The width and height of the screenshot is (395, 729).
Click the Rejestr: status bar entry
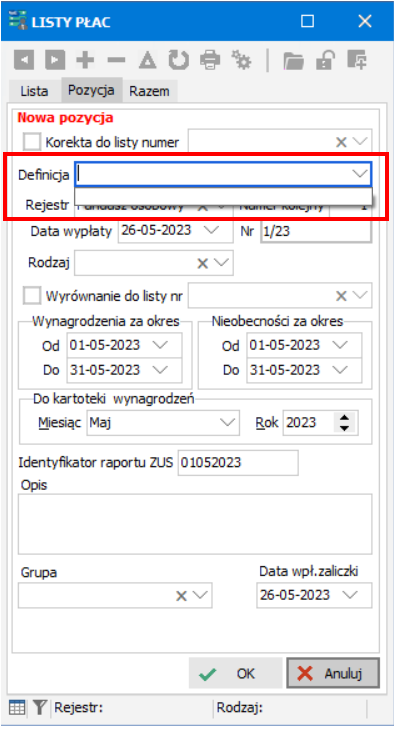pos(79,708)
